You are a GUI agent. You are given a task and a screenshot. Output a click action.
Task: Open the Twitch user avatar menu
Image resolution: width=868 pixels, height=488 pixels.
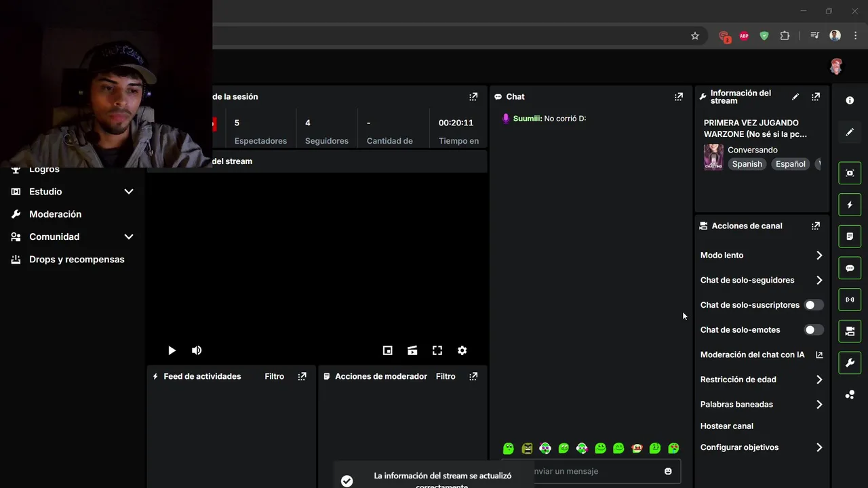point(835,66)
